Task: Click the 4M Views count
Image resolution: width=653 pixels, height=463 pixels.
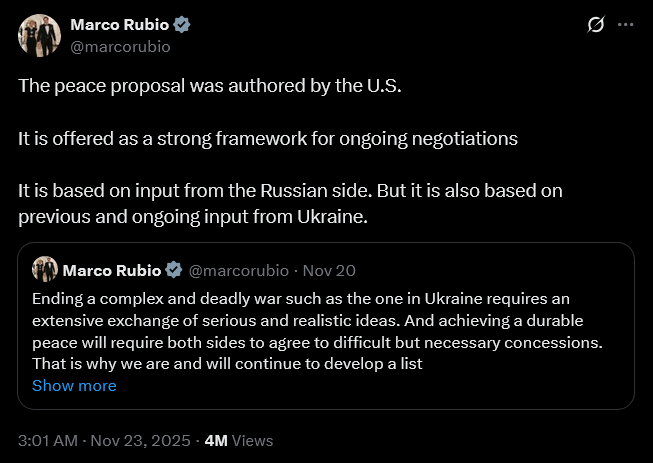Action: (x=238, y=440)
